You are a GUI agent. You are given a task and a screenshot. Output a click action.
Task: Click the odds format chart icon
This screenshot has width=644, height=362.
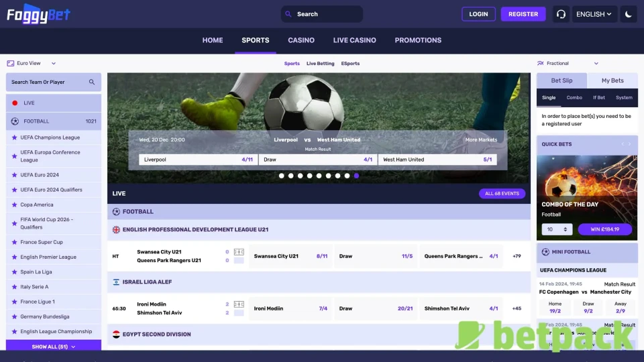pyautogui.click(x=540, y=63)
